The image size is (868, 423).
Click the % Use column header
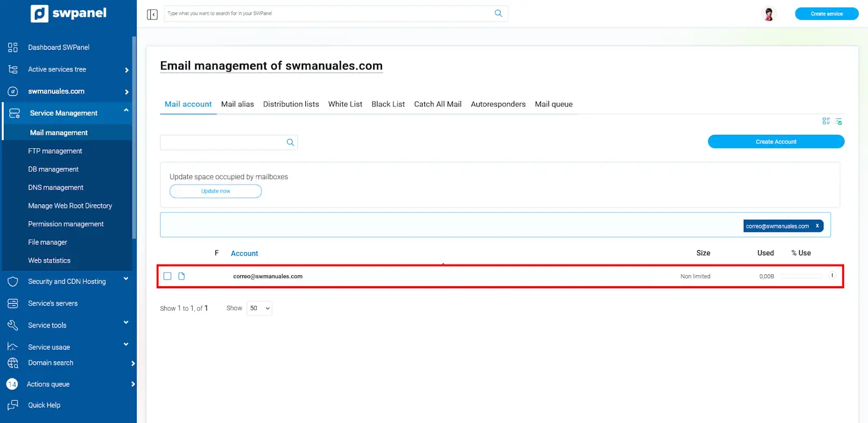pyautogui.click(x=801, y=253)
